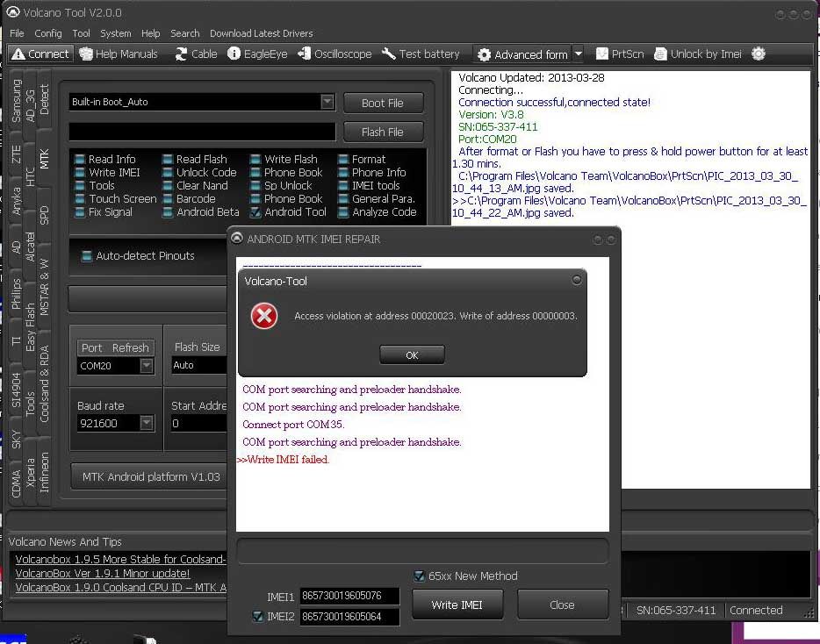Switch to the SPD side tab
The width and height of the screenshot is (820, 644).
coord(45,215)
